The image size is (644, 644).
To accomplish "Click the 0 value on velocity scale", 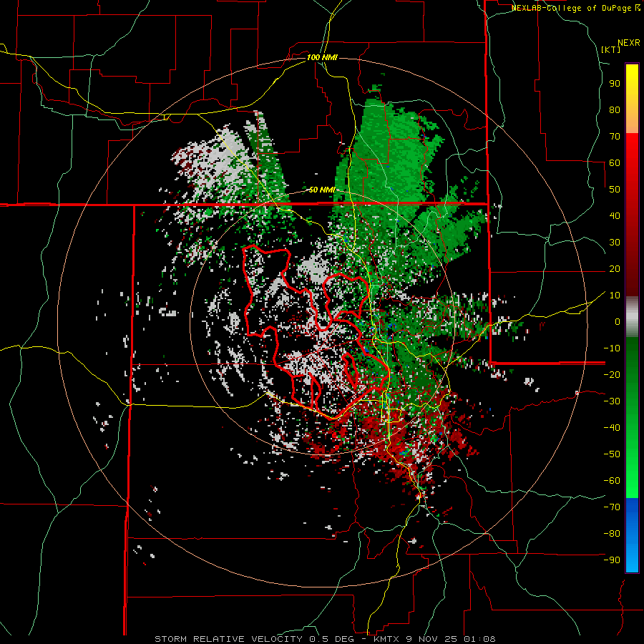I will (x=618, y=321).
